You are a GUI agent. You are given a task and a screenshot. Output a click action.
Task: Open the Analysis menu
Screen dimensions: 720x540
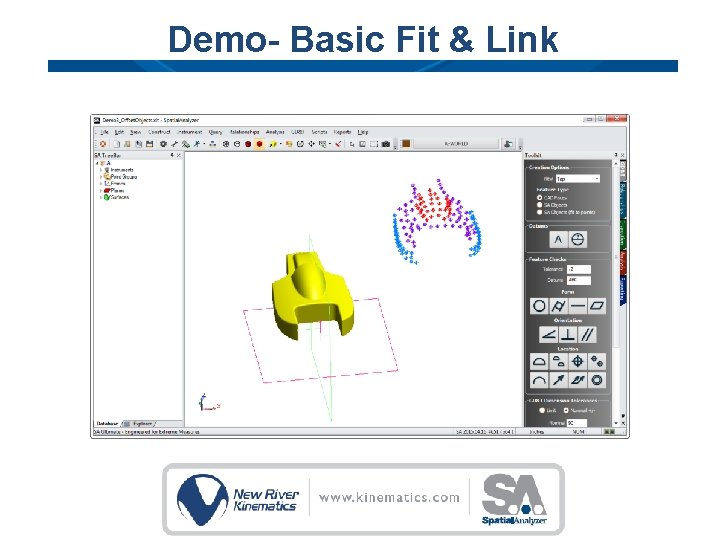click(275, 132)
